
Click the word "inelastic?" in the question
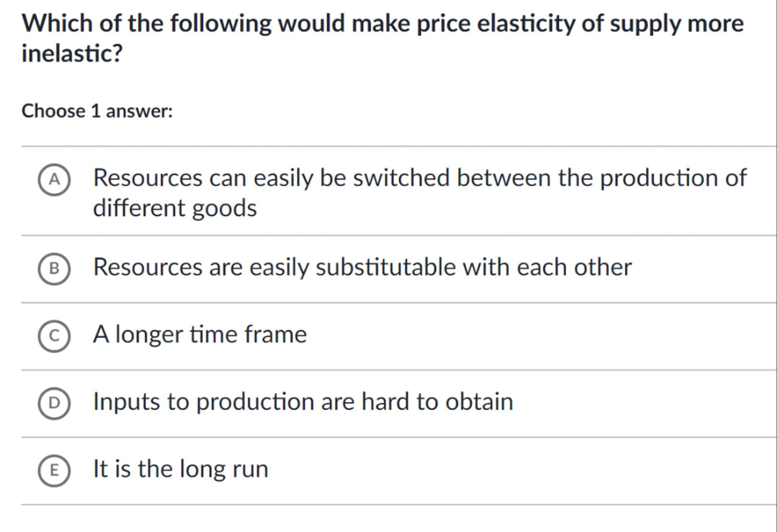coord(72,53)
